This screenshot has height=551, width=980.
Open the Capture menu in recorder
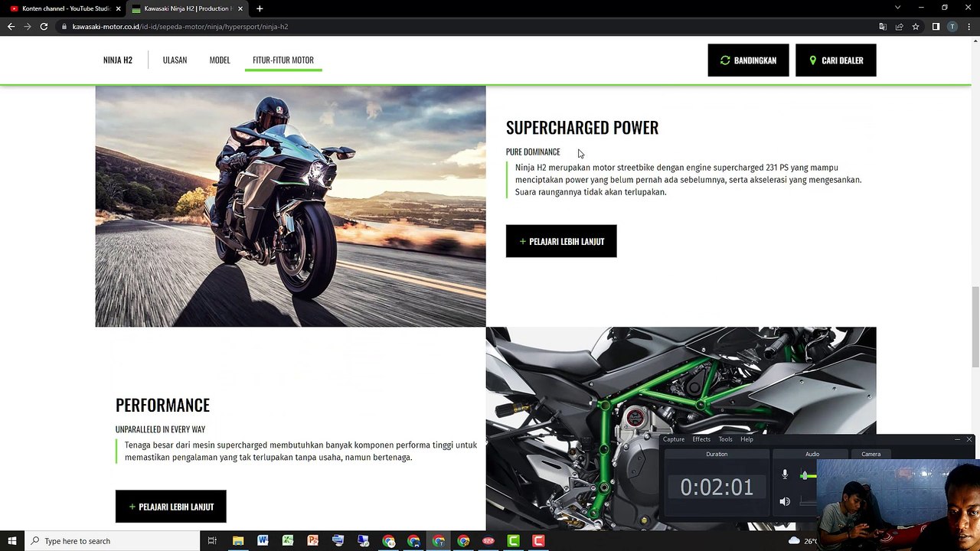(674, 439)
